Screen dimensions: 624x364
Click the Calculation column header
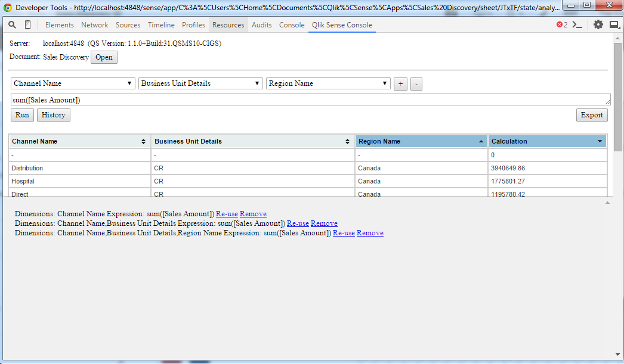pos(548,141)
